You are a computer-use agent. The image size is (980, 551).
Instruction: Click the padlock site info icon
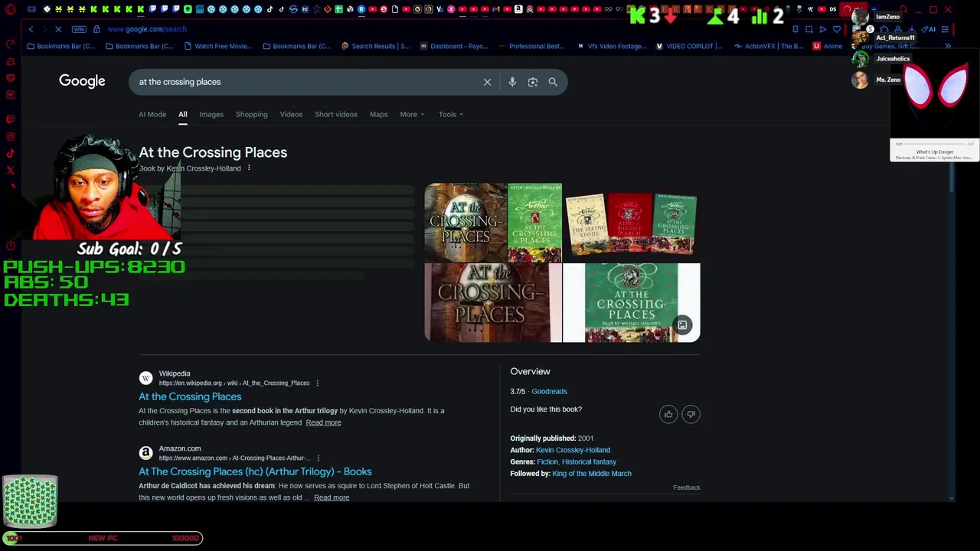tap(96, 29)
